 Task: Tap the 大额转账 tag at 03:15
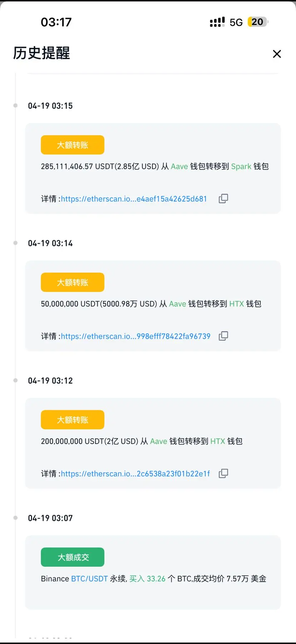pyautogui.click(x=73, y=145)
